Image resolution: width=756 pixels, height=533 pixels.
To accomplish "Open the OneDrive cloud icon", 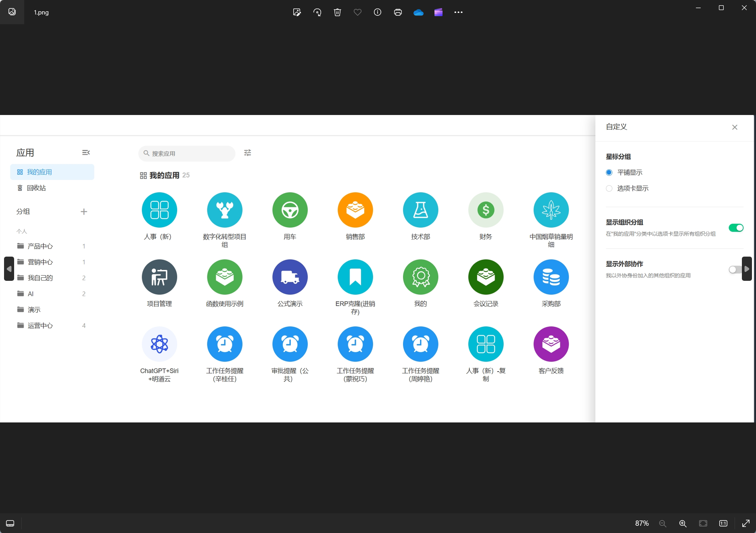I will (x=418, y=12).
